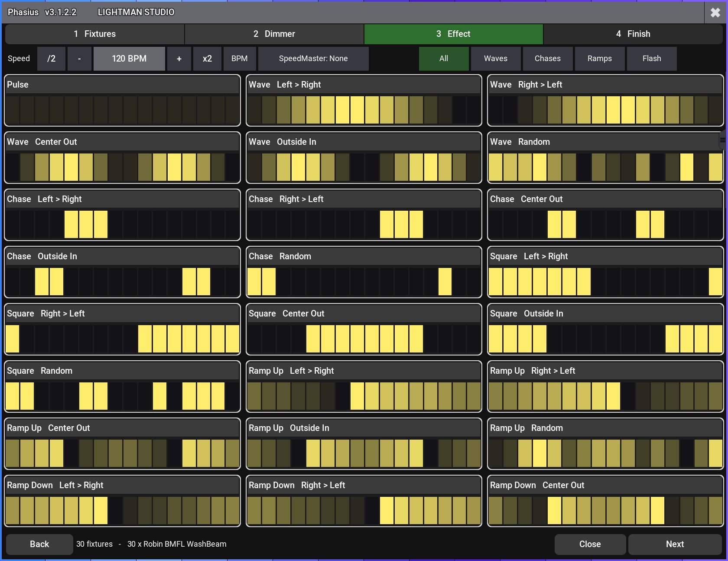
Task: Switch to the Fixtures step tab
Action: click(95, 34)
